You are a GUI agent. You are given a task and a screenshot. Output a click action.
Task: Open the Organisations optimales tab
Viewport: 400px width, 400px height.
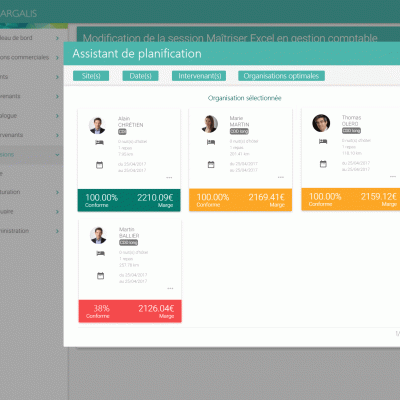coord(281,76)
